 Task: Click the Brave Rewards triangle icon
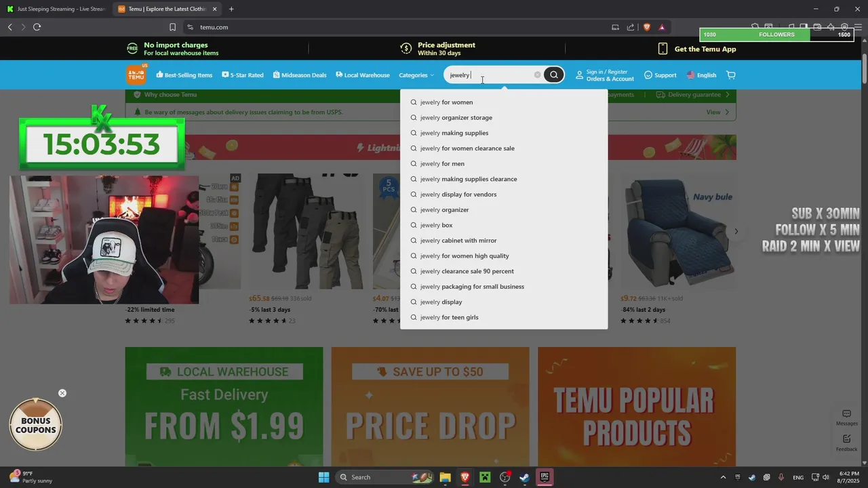pos(662,27)
